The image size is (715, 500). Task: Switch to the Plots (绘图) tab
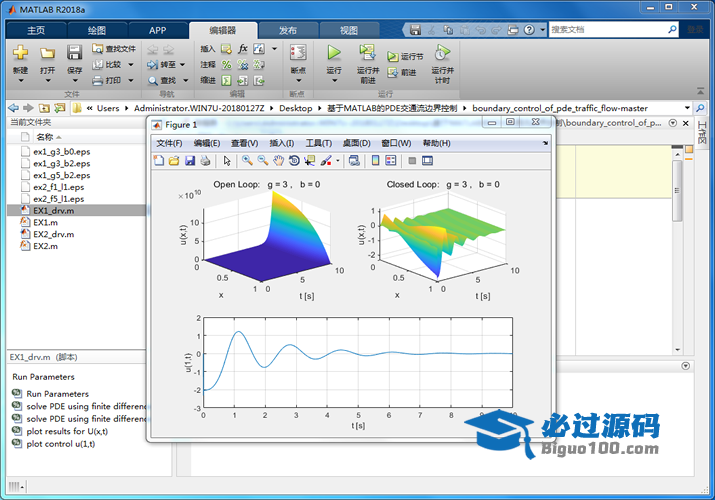pyautogui.click(x=97, y=31)
